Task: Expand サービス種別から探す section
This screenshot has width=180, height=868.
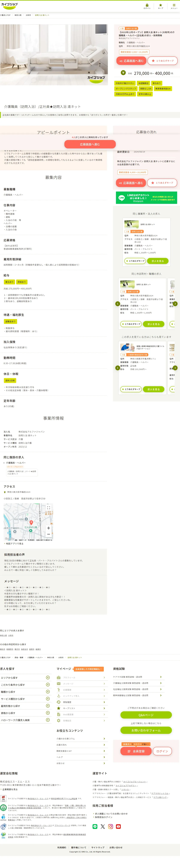Action: [25, 699]
